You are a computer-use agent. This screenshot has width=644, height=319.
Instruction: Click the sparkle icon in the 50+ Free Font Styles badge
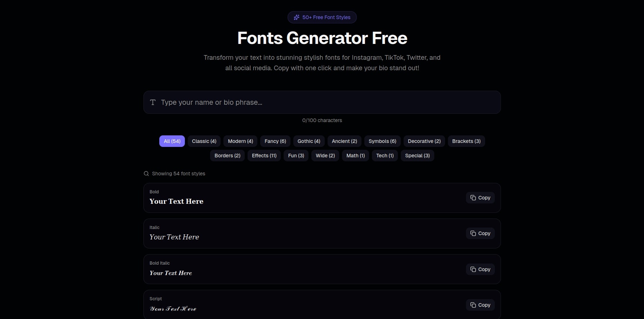(297, 17)
